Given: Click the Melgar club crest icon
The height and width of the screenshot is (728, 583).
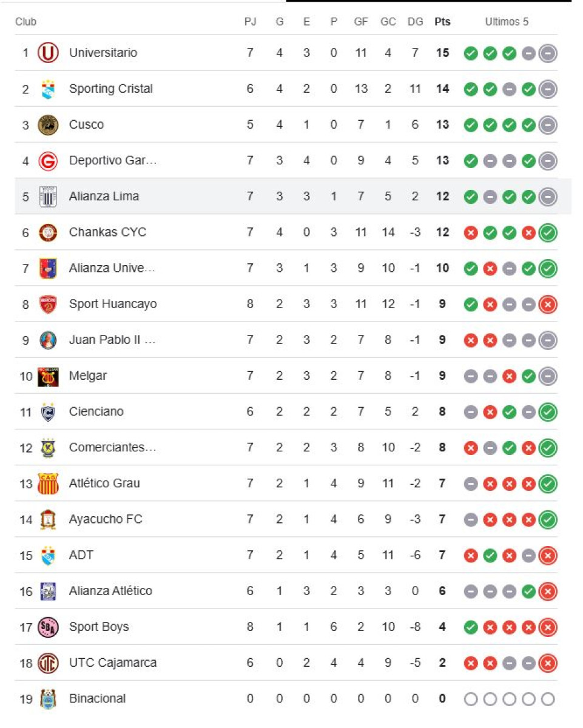Looking at the screenshot, I should click(x=48, y=376).
